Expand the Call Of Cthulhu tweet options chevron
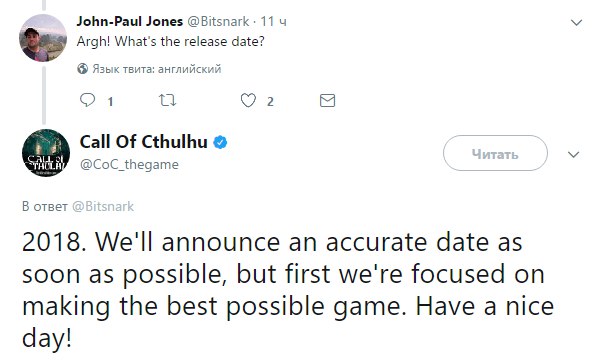 (x=573, y=154)
